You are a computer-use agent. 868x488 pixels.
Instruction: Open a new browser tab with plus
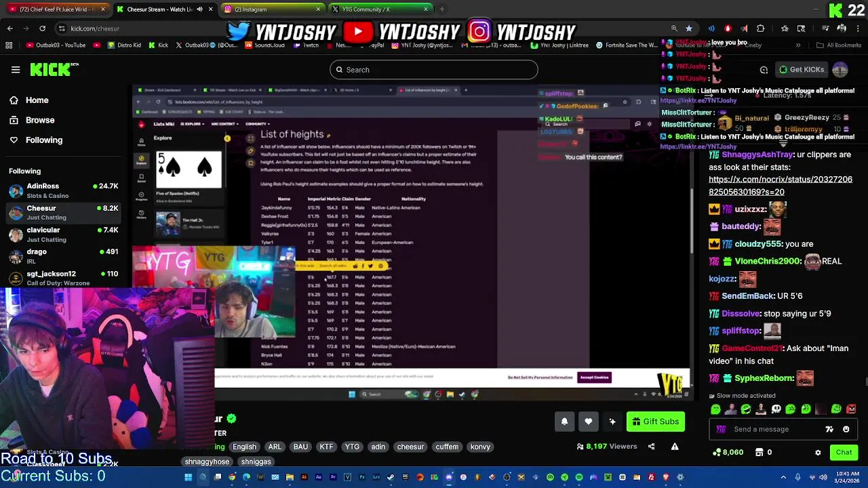[441, 9]
